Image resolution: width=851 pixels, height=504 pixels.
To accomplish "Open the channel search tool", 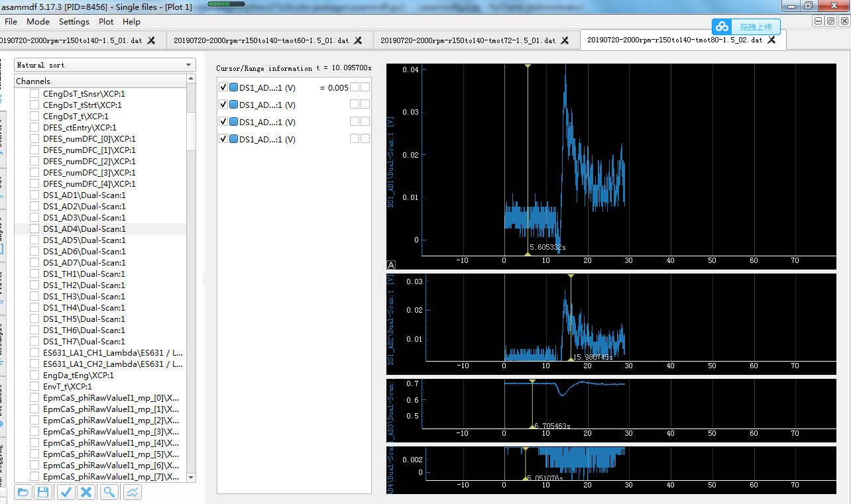I will (x=109, y=492).
